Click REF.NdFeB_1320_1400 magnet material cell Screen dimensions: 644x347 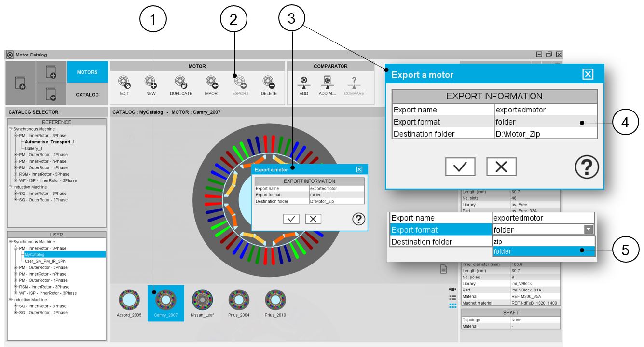tap(535, 303)
